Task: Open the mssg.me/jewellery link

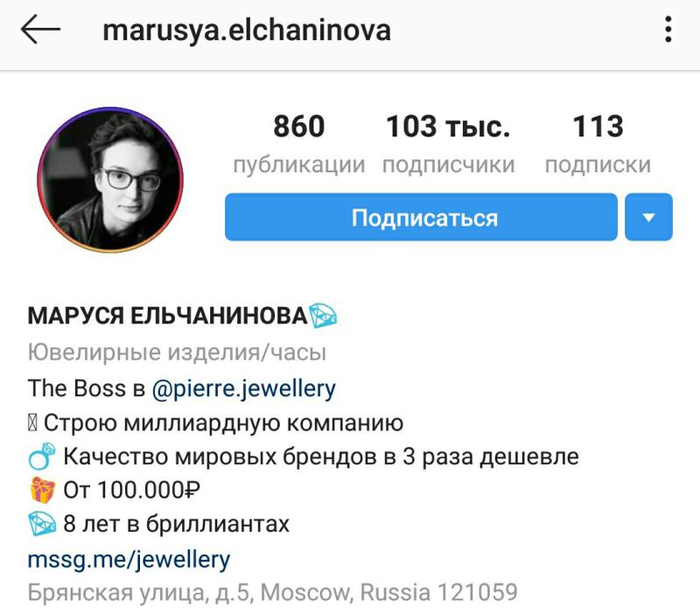Action: [x=129, y=559]
